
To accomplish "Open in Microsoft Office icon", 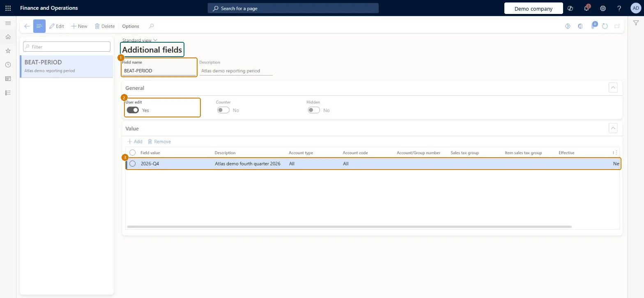I will coord(580,26).
